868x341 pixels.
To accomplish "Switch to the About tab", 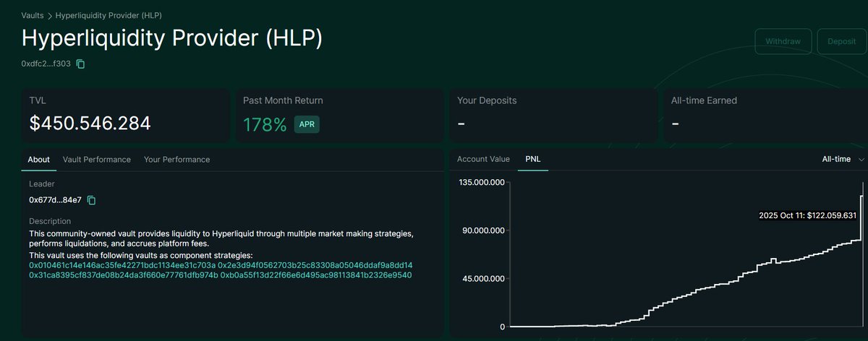I will pyautogui.click(x=38, y=160).
